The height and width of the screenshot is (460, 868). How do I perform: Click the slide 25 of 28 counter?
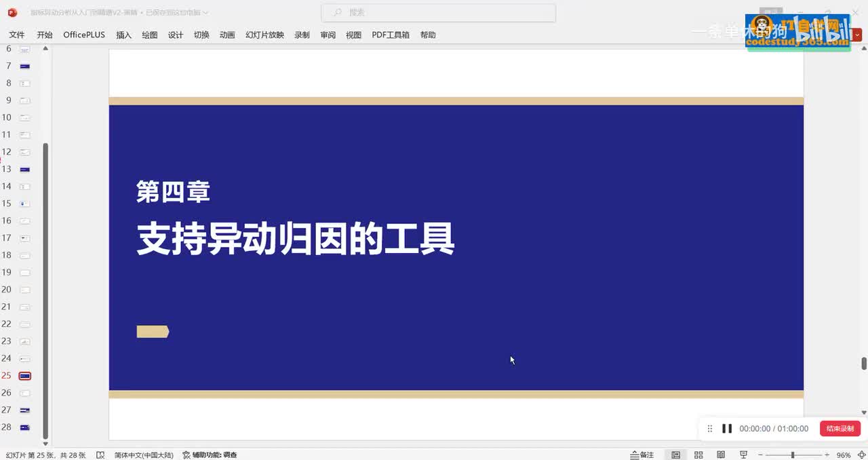pos(46,455)
